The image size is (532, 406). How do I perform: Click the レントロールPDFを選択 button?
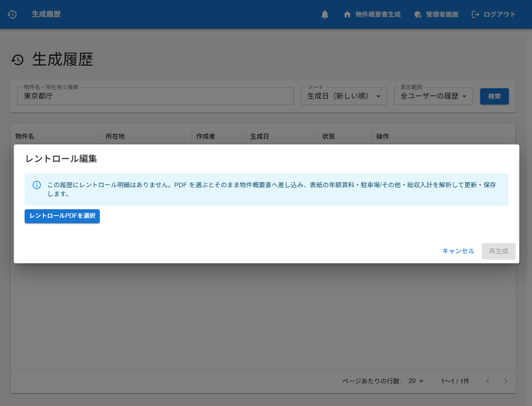[62, 216]
